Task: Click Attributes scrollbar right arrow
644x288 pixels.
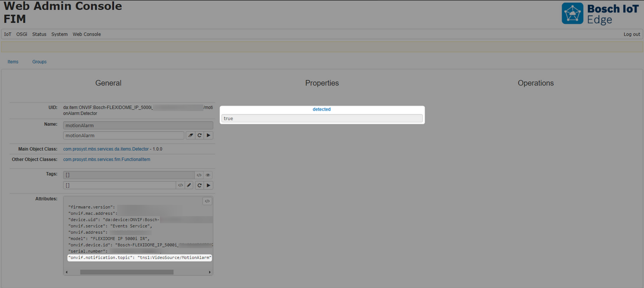Action: click(210, 272)
